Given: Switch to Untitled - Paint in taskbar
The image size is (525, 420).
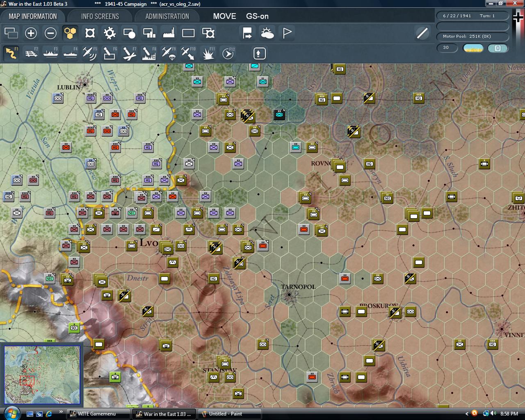Looking at the screenshot, I should [x=230, y=414].
